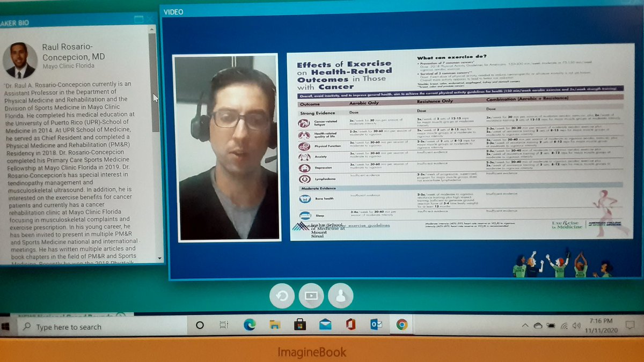The width and height of the screenshot is (644, 362).
Task: Select the Cancer-related fatigue outcome icon
Action: tap(304, 123)
